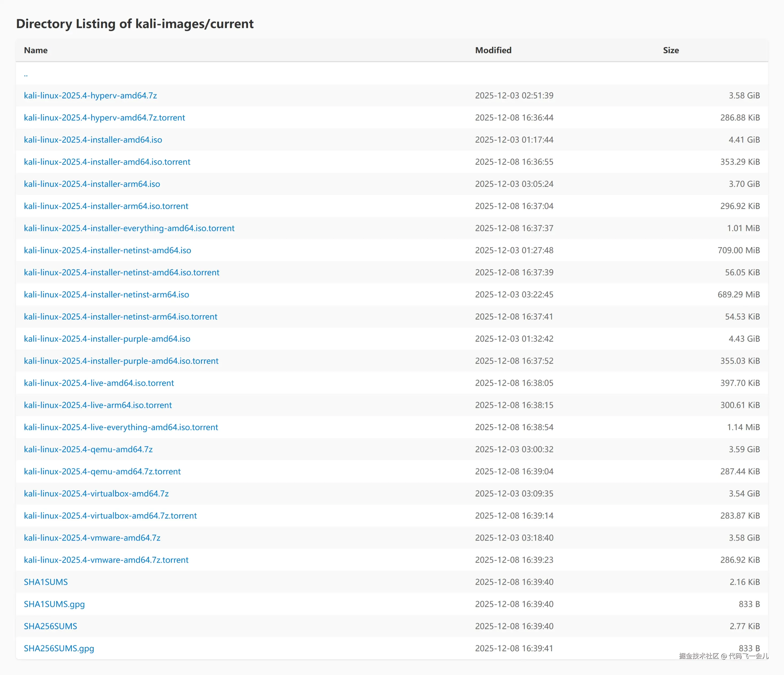The width and height of the screenshot is (784, 675).
Task: Click SHA256SUMS checksum file link
Action: coord(50,626)
